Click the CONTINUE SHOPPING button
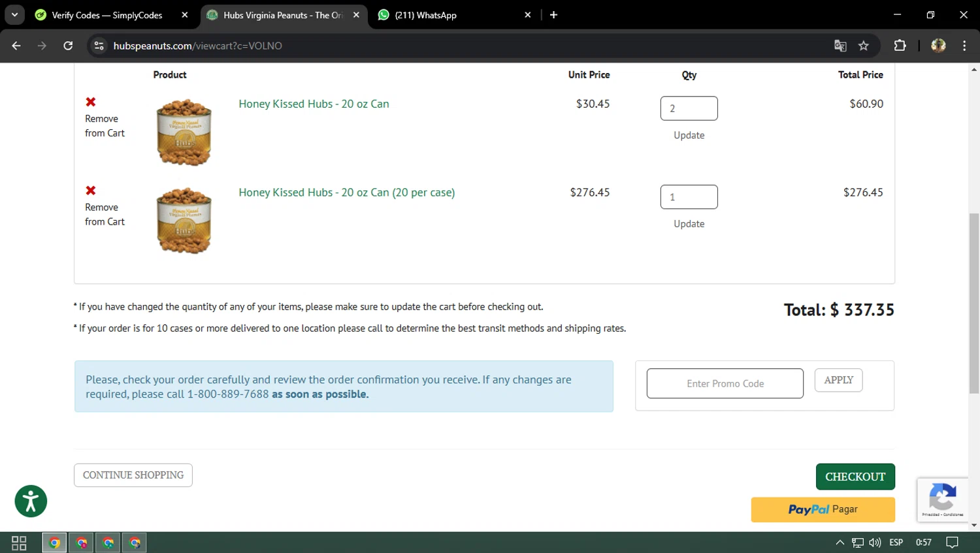The width and height of the screenshot is (980, 553). [x=133, y=475]
